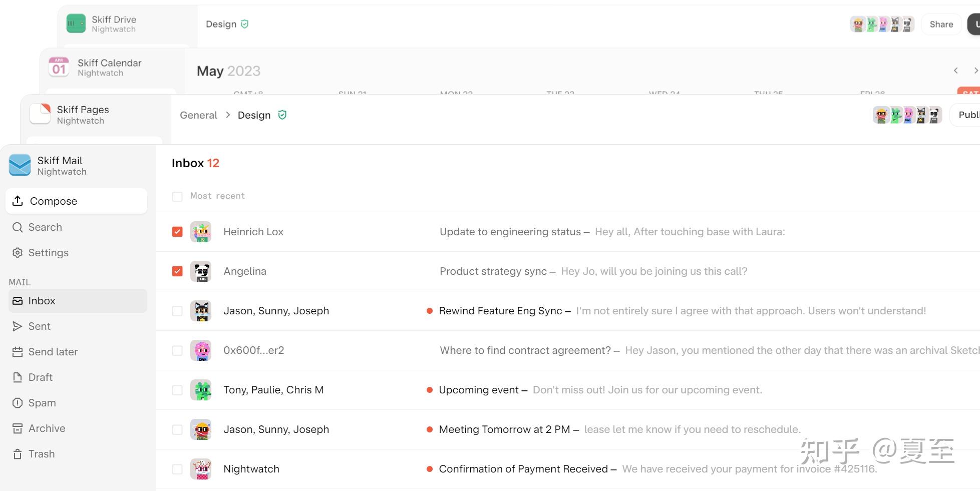
Task: Click the Compose button
Action: (x=76, y=201)
